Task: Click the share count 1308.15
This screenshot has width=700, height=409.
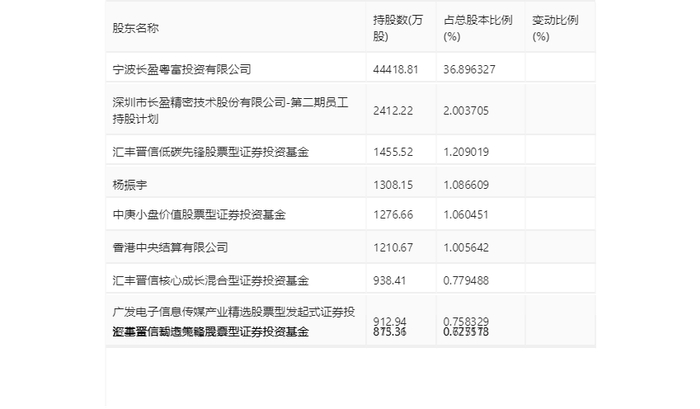Action: tap(393, 185)
